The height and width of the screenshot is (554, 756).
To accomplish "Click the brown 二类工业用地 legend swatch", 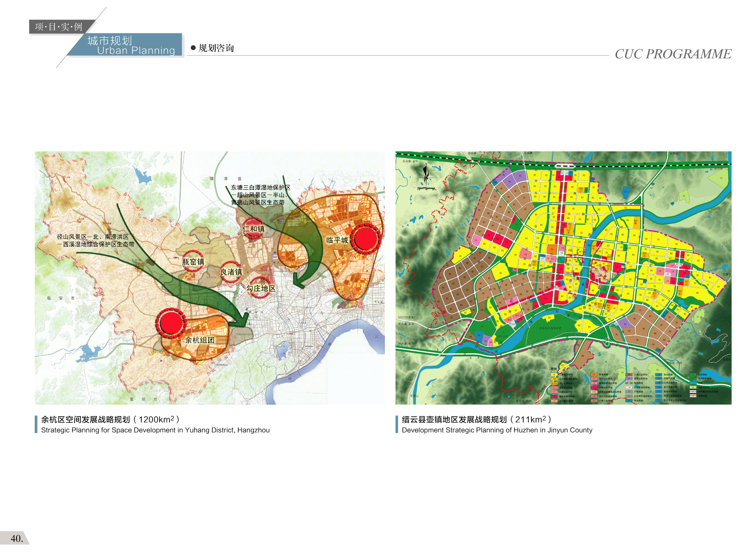I will (629, 375).
